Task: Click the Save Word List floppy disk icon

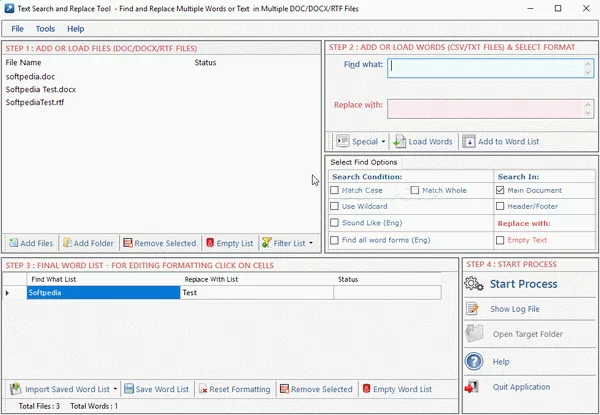Action: [x=129, y=389]
